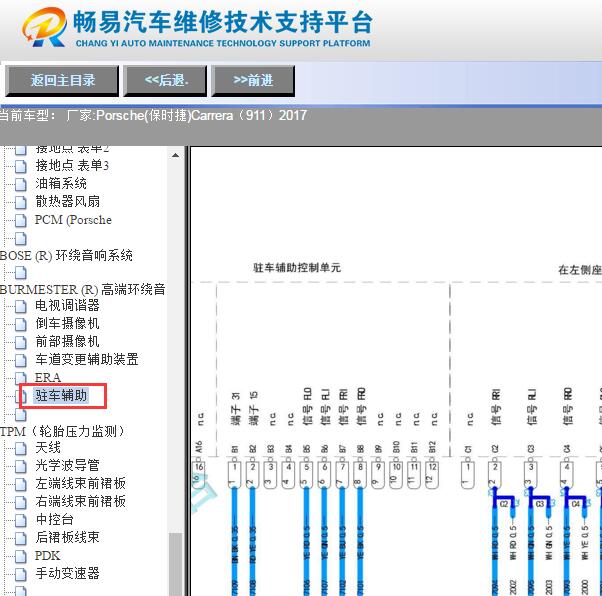The width and height of the screenshot is (602, 596).
Task: Click the document icon beside 车道变更辅助装置
Action: point(21,360)
